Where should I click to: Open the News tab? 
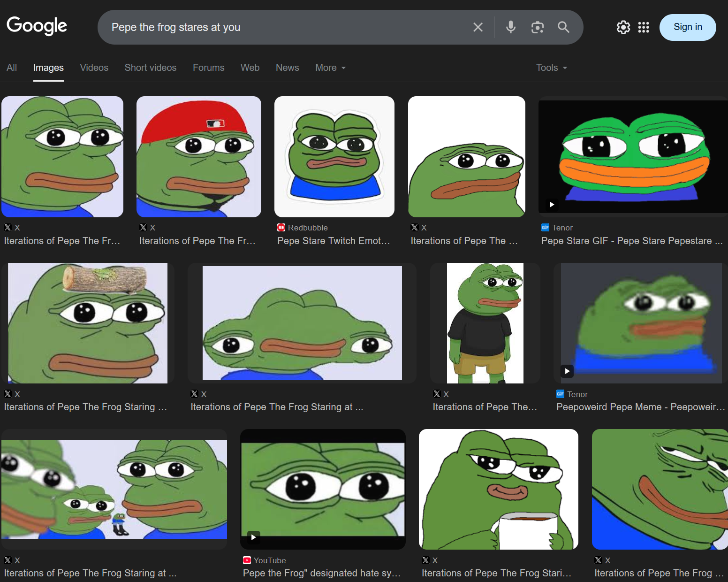[288, 68]
